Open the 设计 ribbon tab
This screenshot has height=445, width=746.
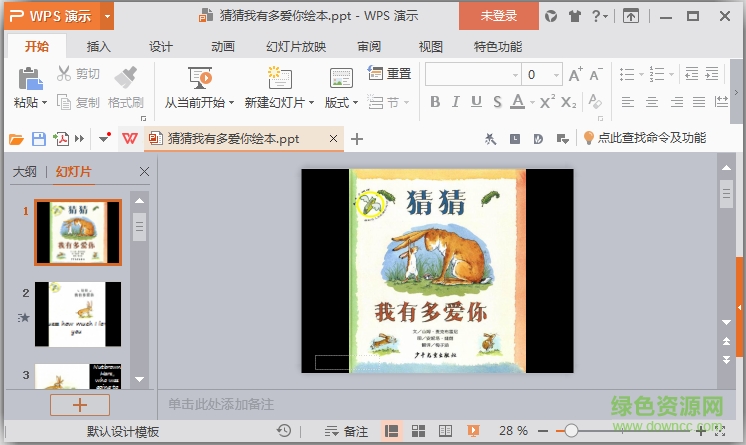[x=161, y=47]
